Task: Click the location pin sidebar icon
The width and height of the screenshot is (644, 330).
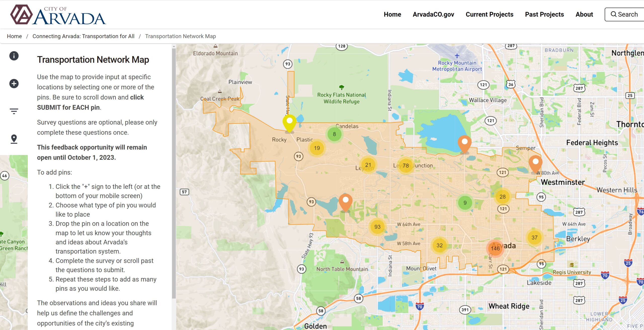Action: [14, 139]
